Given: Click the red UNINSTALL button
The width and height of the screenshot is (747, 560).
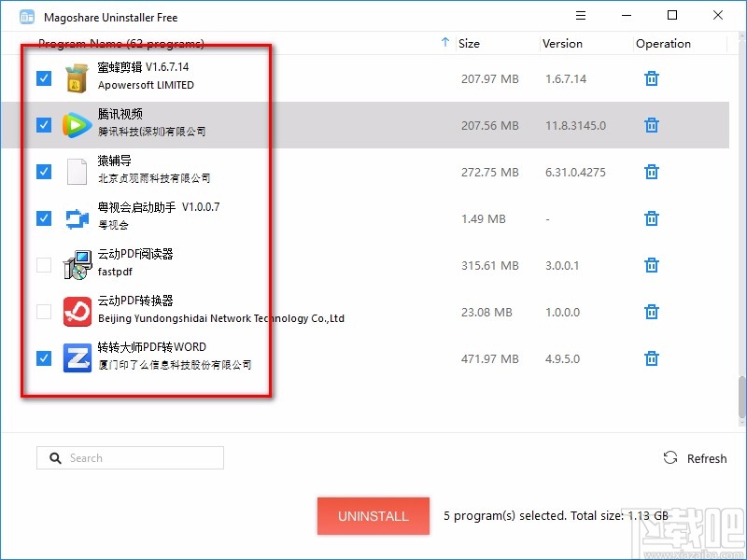Looking at the screenshot, I should (373, 516).
